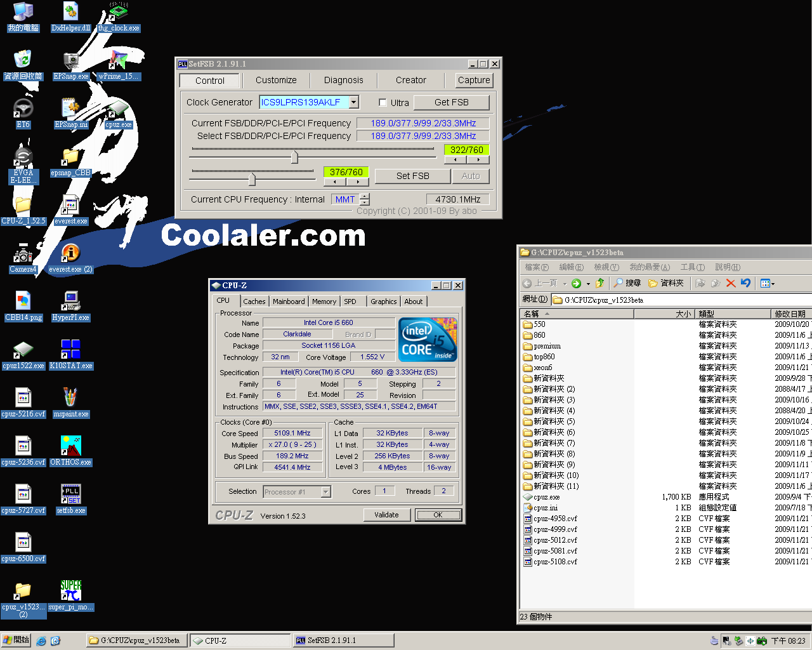
Task: Select the cpuz.exe desktop shortcut
Action: (x=119, y=114)
